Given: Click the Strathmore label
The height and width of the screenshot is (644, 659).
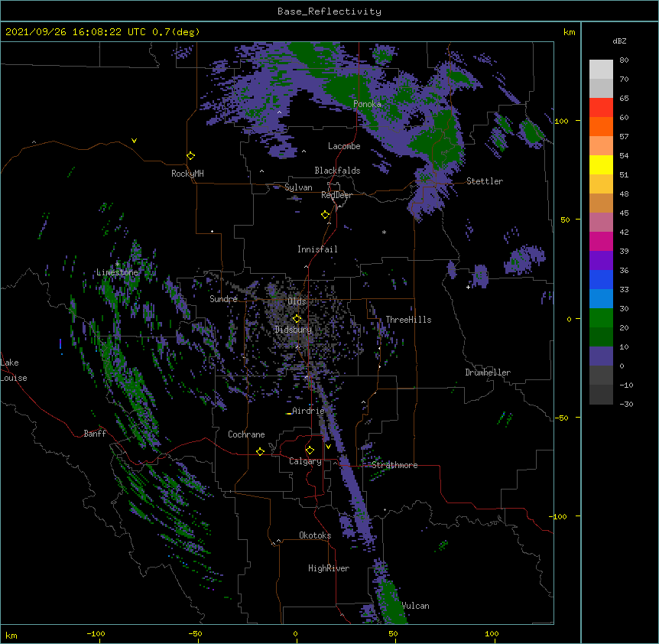Looking at the screenshot, I should pyautogui.click(x=394, y=465).
